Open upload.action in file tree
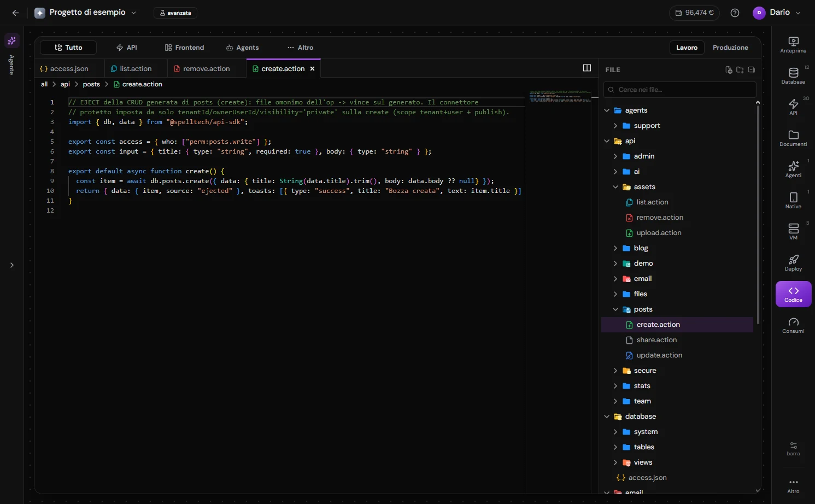 (x=678, y=233)
